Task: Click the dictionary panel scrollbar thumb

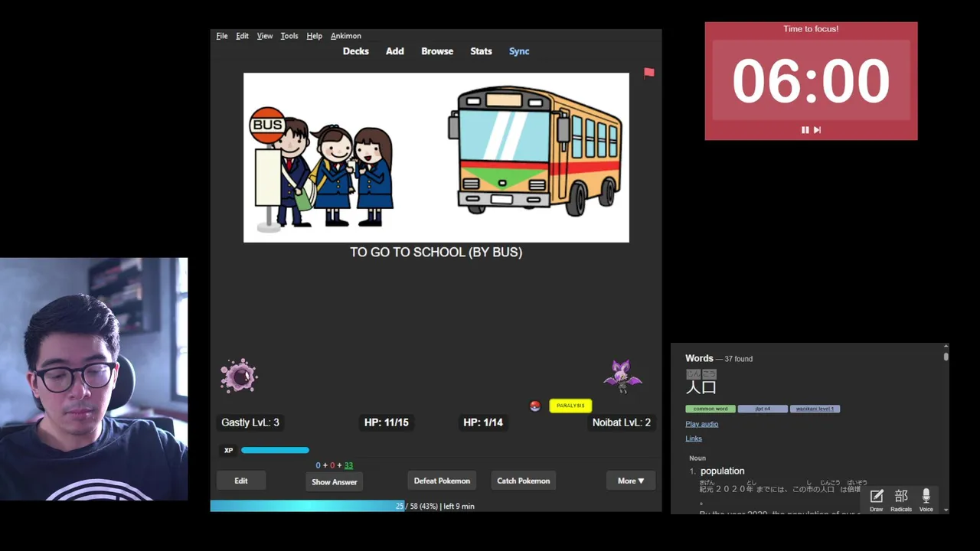Action: click(946, 356)
